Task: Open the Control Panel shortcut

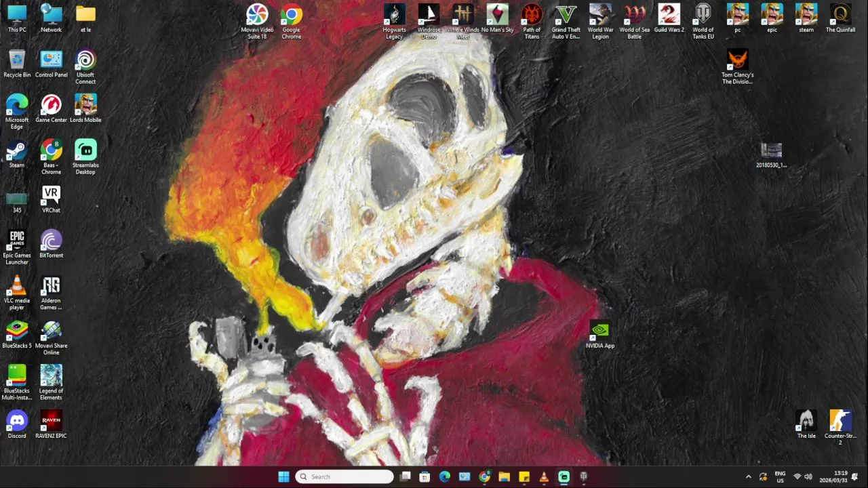Action: (x=51, y=64)
